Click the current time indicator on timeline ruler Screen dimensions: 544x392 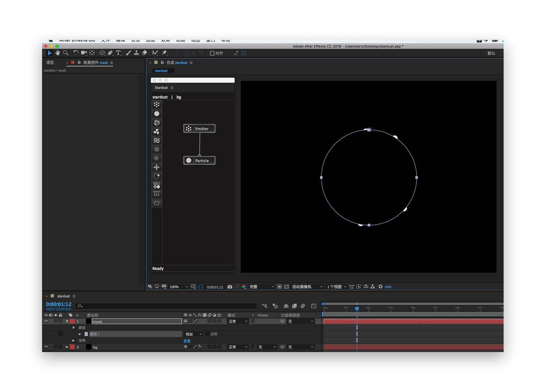(x=357, y=308)
